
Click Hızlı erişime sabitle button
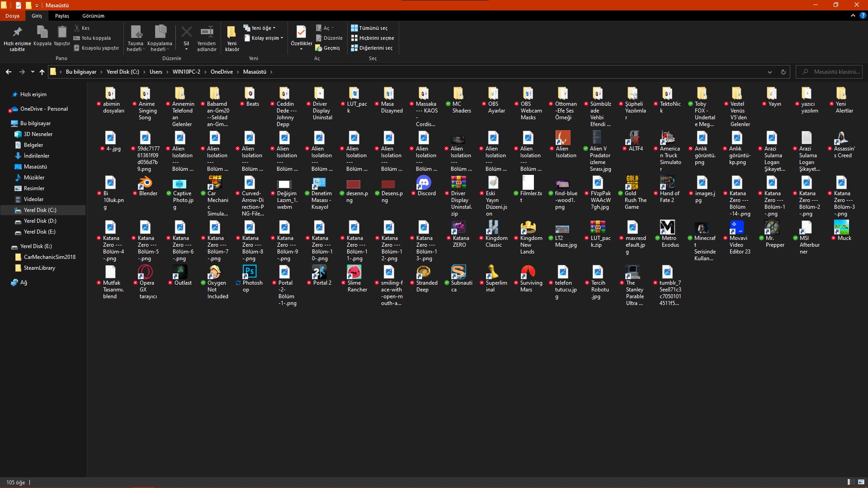pos(17,38)
